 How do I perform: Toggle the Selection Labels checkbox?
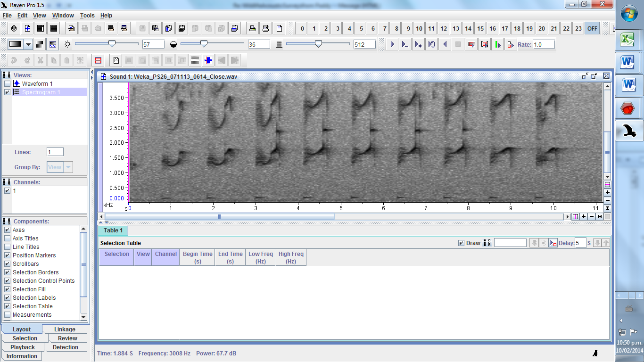8,298
